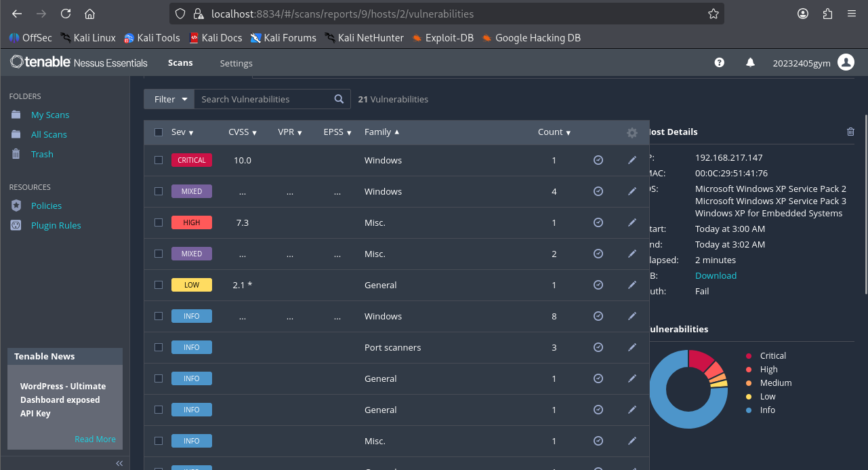
Task: Open the OffSec bookmark
Action: point(30,38)
